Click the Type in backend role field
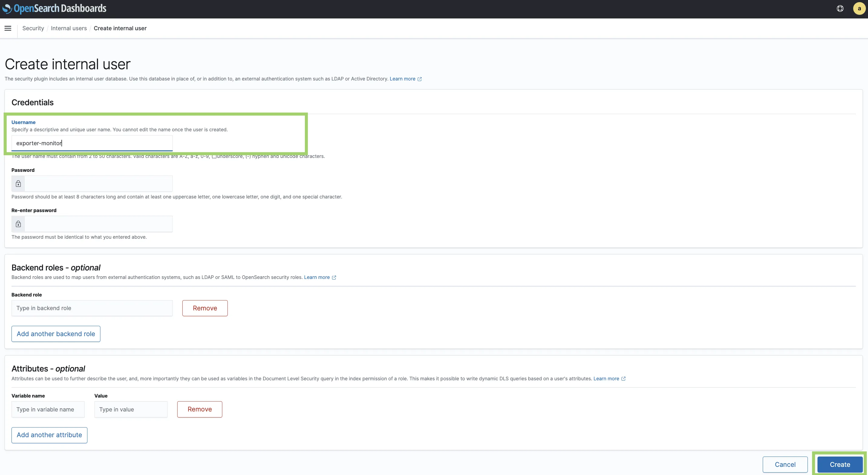The image size is (868, 475). coord(92,308)
